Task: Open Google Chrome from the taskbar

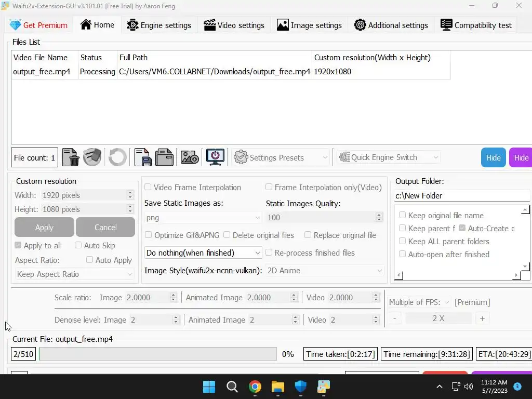Action: point(255,387)
